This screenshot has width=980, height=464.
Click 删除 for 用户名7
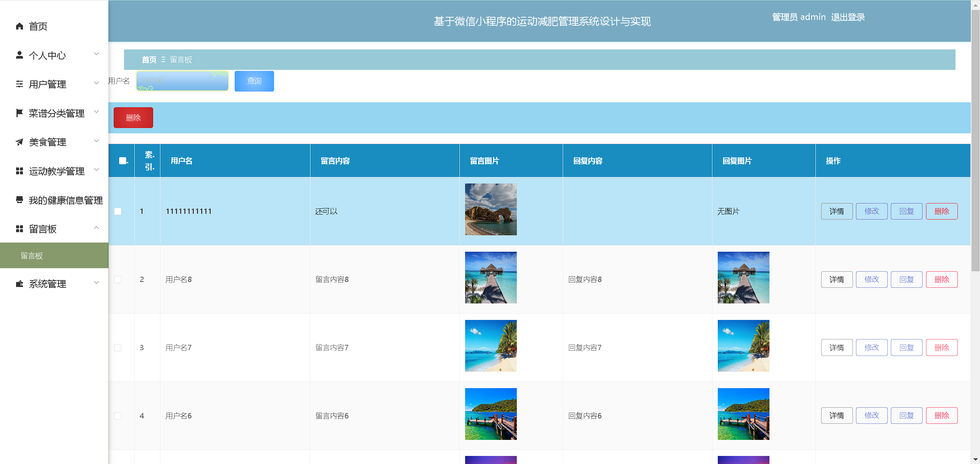coord(942,348)
